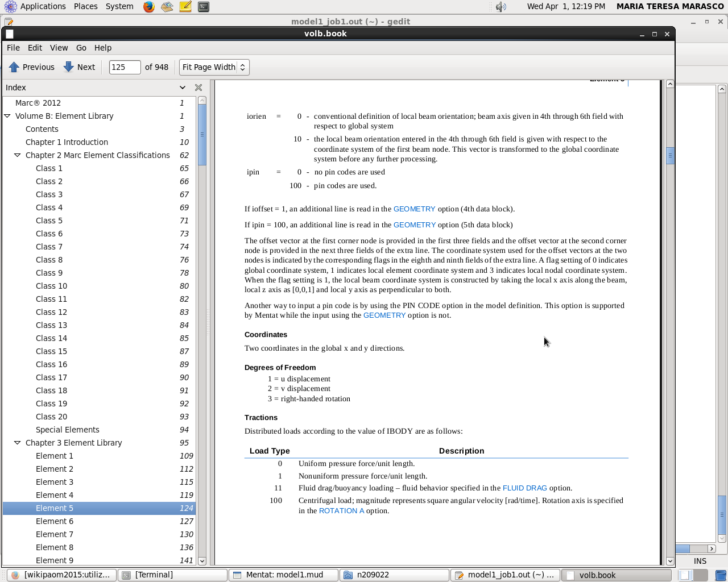Switch to the Terminal taskbar window
This screenshot has width=728, height=582.
[172, 575]
